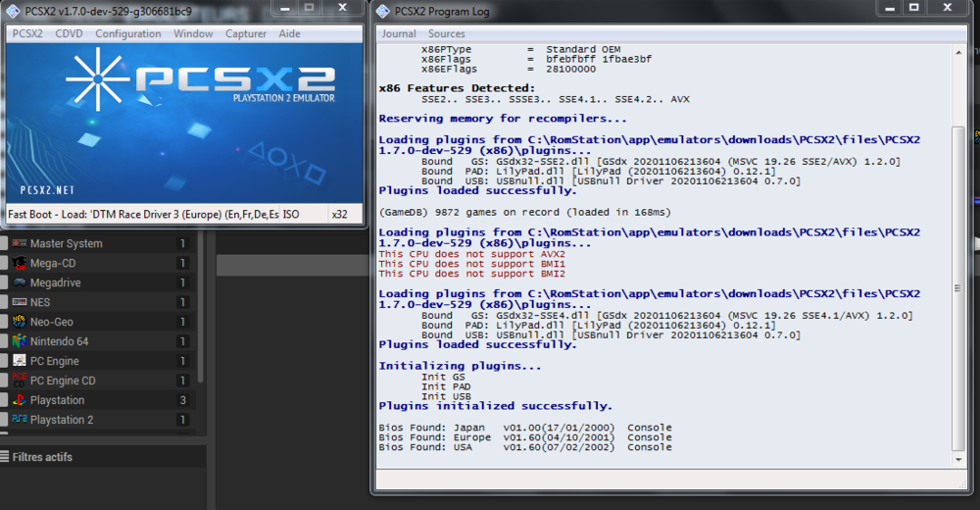This screenshot has width=980, height=510.
Task: Click Program Log scrollbar up arrow
Action: pyautogui.click(x=958, y=53)
